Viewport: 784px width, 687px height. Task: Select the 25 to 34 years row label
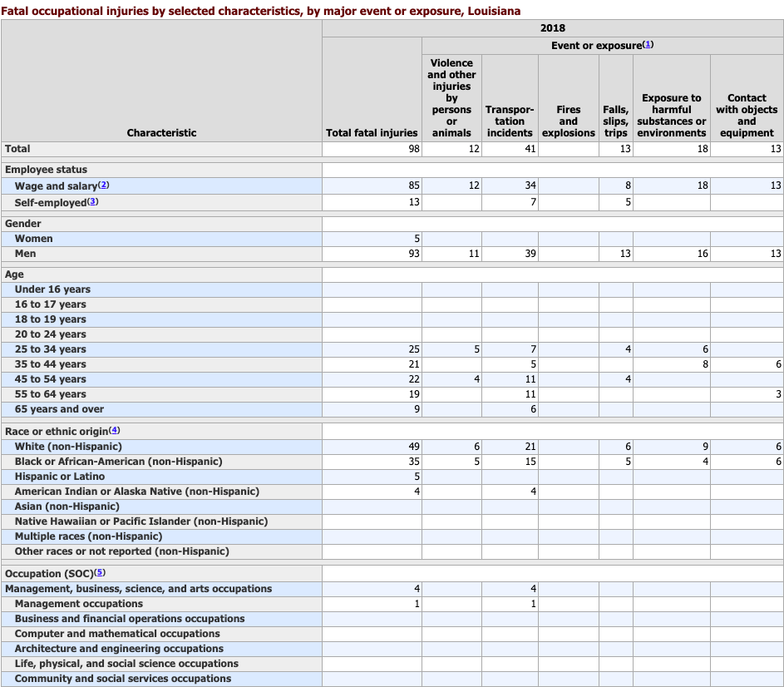(x=50, y=349)
